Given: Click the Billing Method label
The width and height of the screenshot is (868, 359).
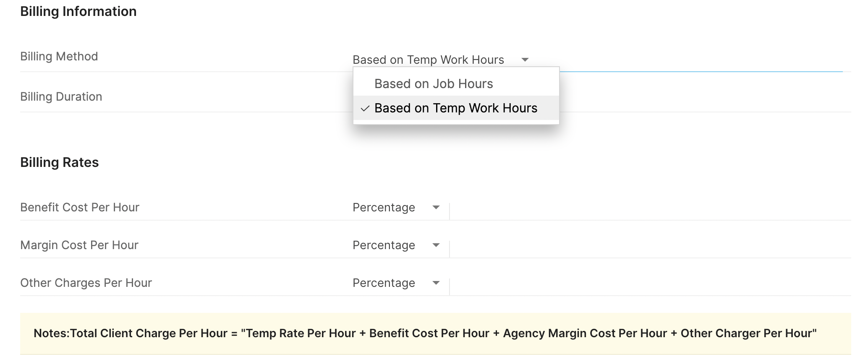Looking at the screenshot, I should point(59,57).
